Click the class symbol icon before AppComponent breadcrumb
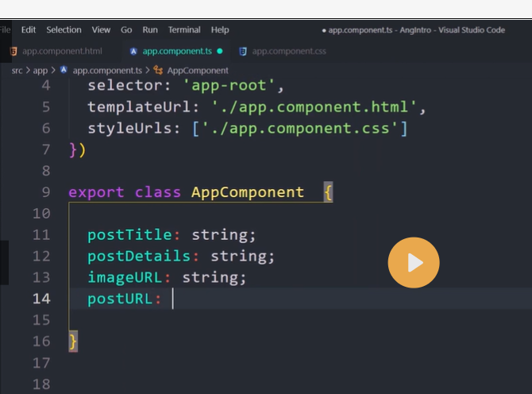Screen dimensions: 532x394 158,70
